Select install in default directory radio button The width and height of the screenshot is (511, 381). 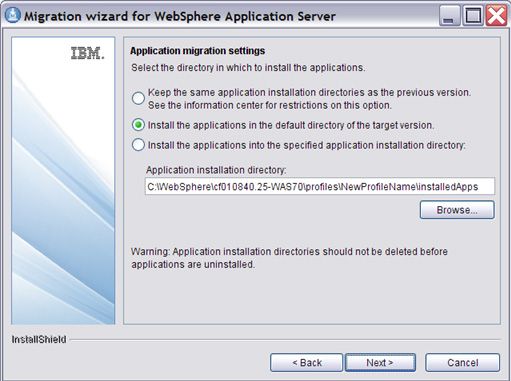click(x=138, y=125)
